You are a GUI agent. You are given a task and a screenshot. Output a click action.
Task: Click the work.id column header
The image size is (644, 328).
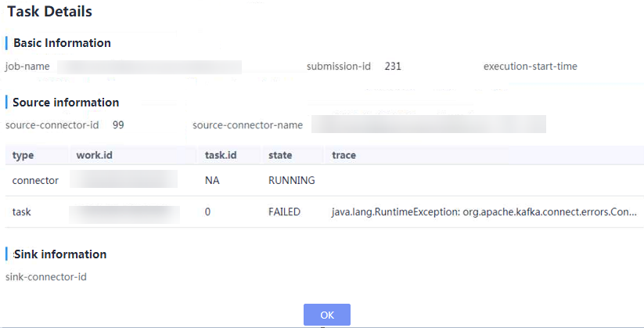pyautogui.click(x=94, y=155)
